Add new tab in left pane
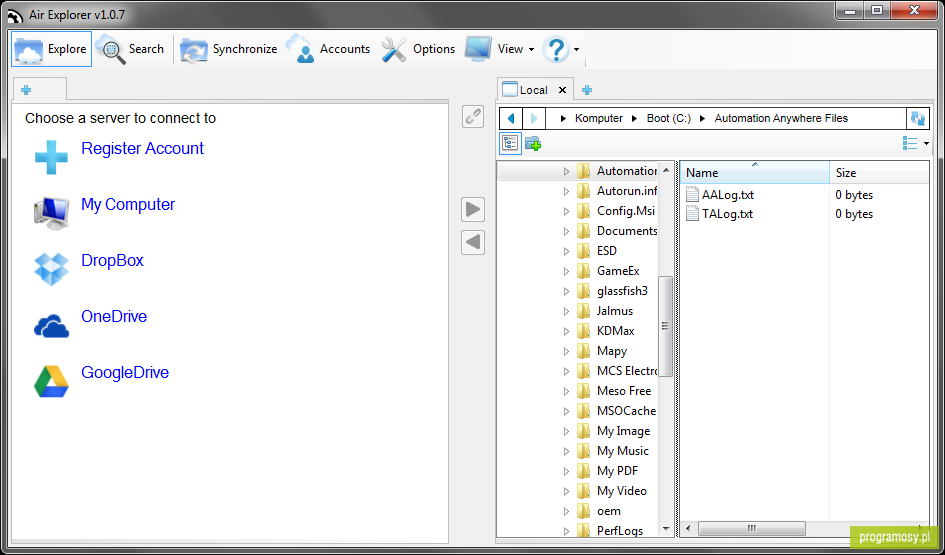This screenshot has height=555, width=945. click(x=26, y=90)
